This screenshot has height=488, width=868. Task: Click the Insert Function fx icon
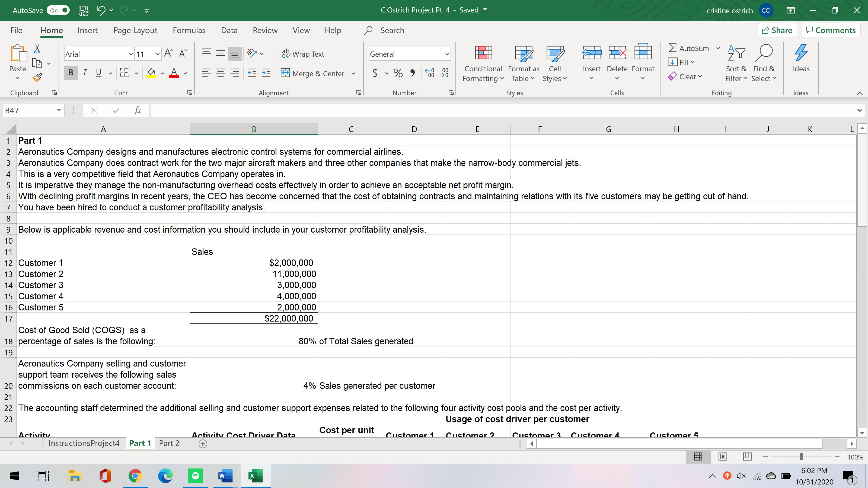coord(138,110)
